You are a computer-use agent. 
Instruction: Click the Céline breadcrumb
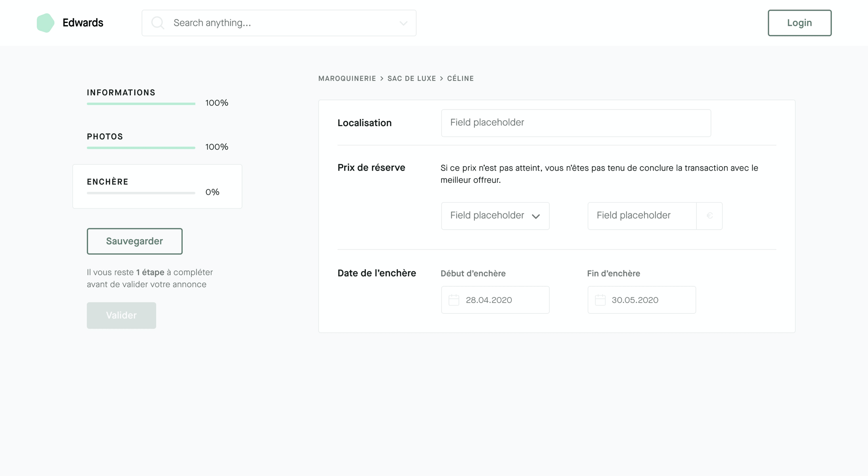click(x=460, y=79)
